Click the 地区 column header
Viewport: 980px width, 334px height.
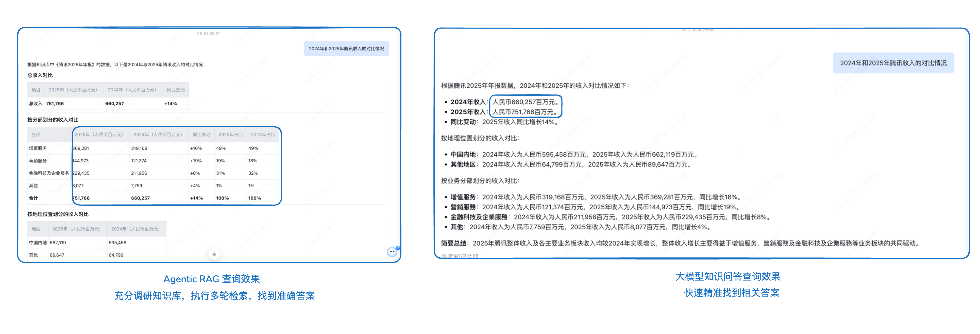(36, 229)
